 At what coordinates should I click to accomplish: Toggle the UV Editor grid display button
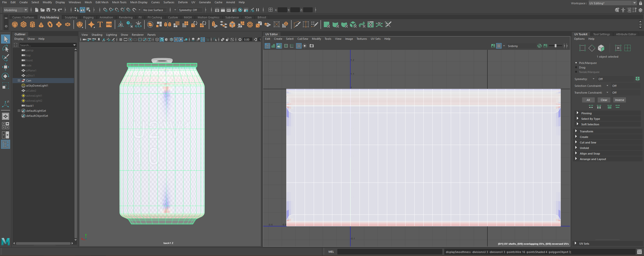pyautogui.click(x=299, y=46)
